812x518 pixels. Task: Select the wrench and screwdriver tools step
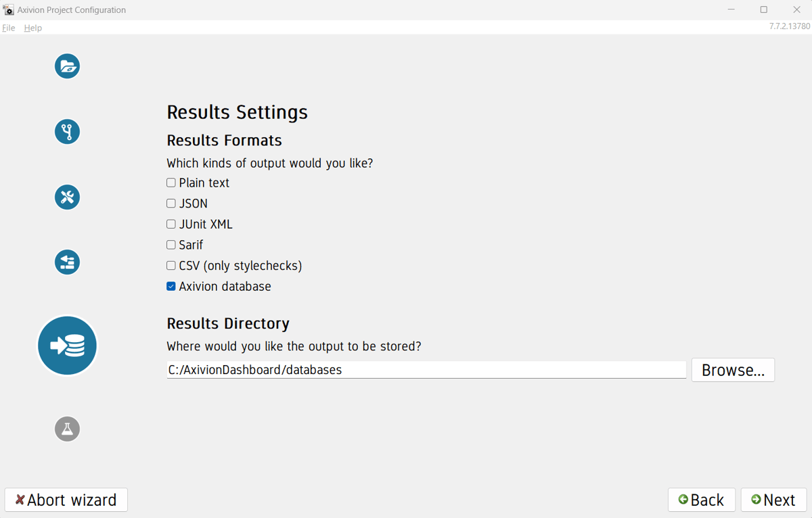coord(67,197)
